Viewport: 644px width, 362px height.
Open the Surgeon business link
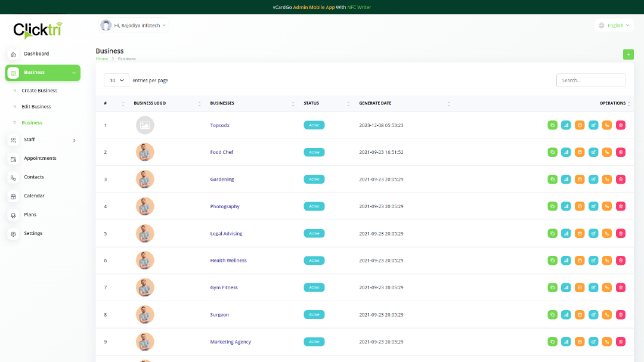[219, 315]
